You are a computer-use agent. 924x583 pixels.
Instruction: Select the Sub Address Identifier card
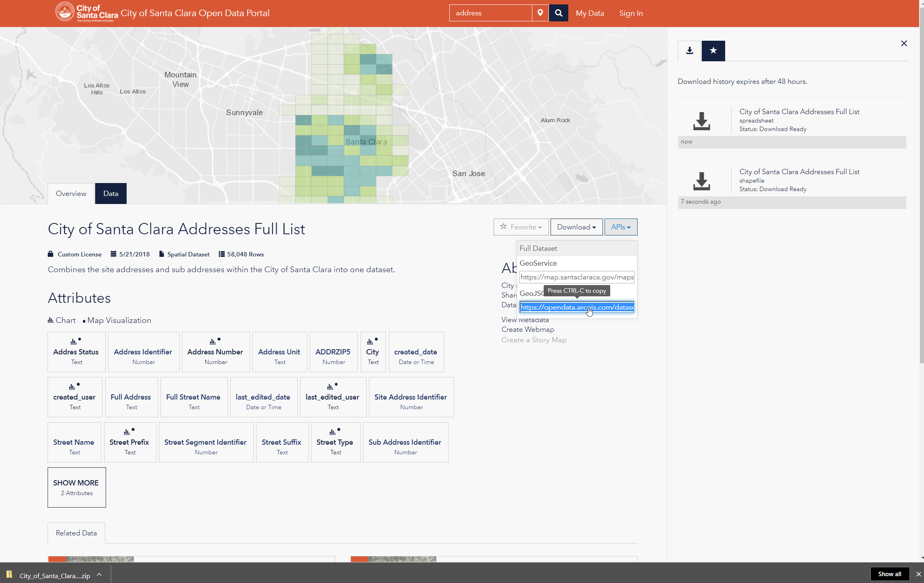pos(405,442)
